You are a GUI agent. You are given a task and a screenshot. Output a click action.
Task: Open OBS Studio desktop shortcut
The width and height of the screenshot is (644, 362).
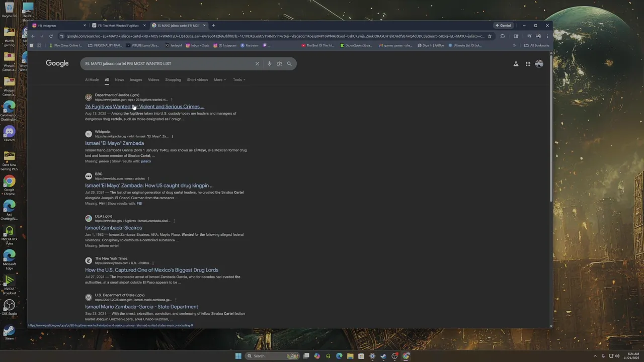tap(9, 307)
